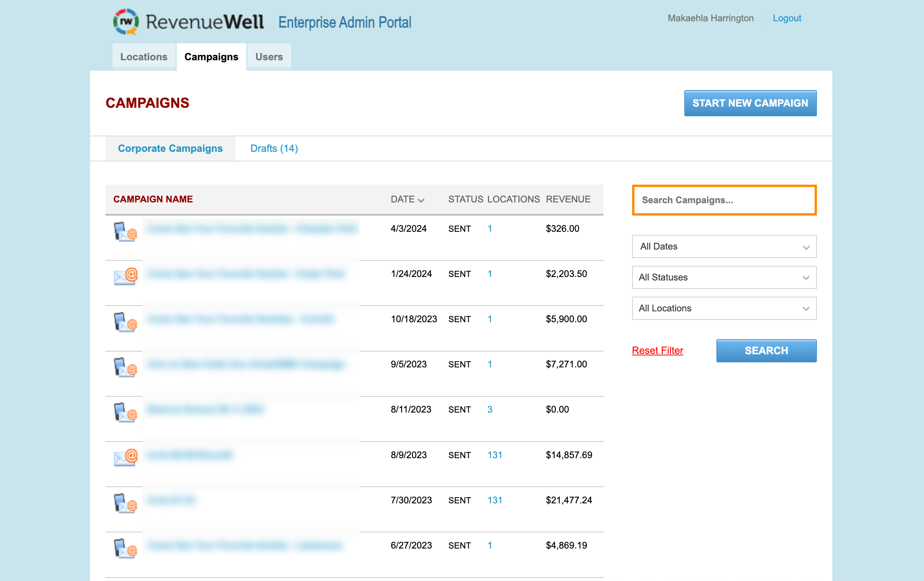Click the email icon in the 8/9/2023 row
The width and height of the screenshot is (924, 581).
tap(125, 457)
